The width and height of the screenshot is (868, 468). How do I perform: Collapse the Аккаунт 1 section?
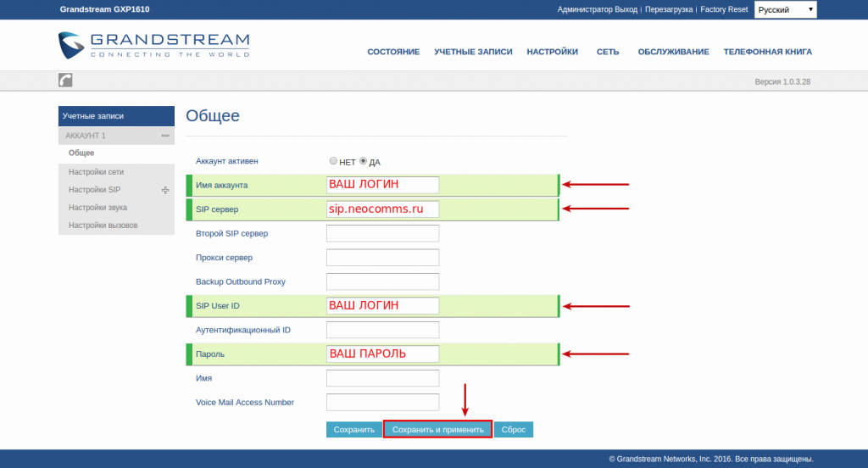pyautogui.click(x=165, y=136)
